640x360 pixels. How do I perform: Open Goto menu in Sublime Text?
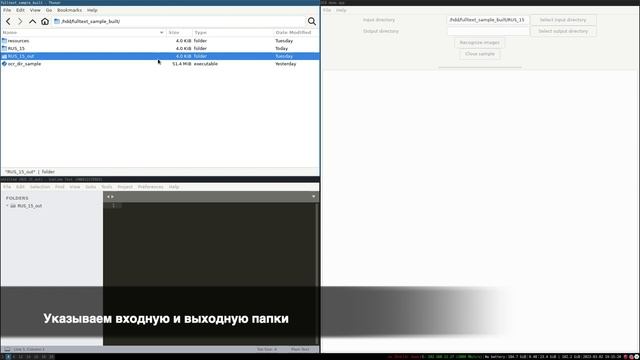coord(91,187)
